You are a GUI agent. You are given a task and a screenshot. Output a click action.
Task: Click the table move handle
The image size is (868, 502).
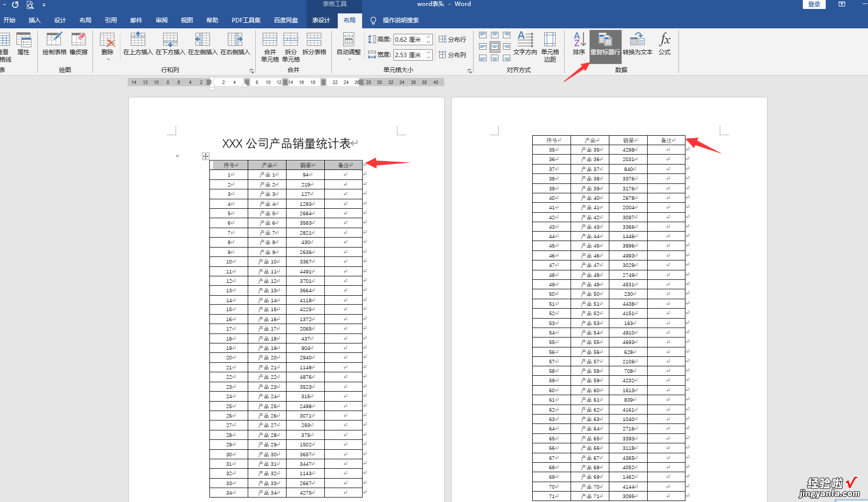click(205, 156)
